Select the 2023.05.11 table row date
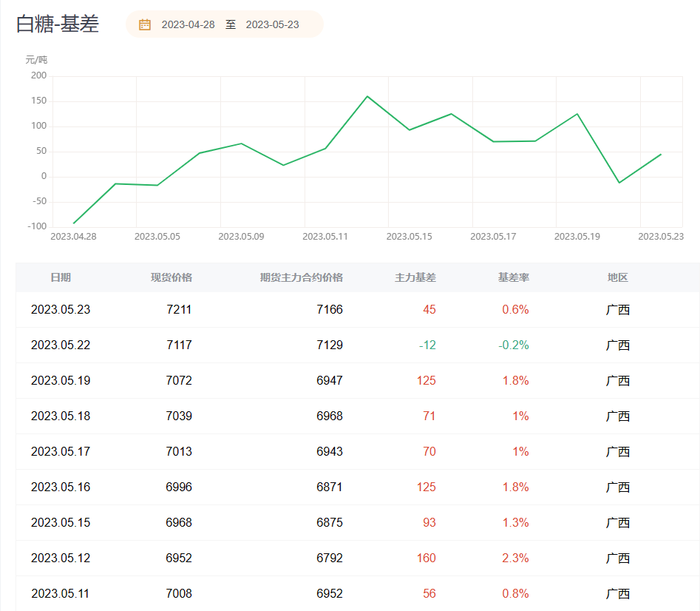The height and width of the screenshot is (611, 700). [61, 593]
